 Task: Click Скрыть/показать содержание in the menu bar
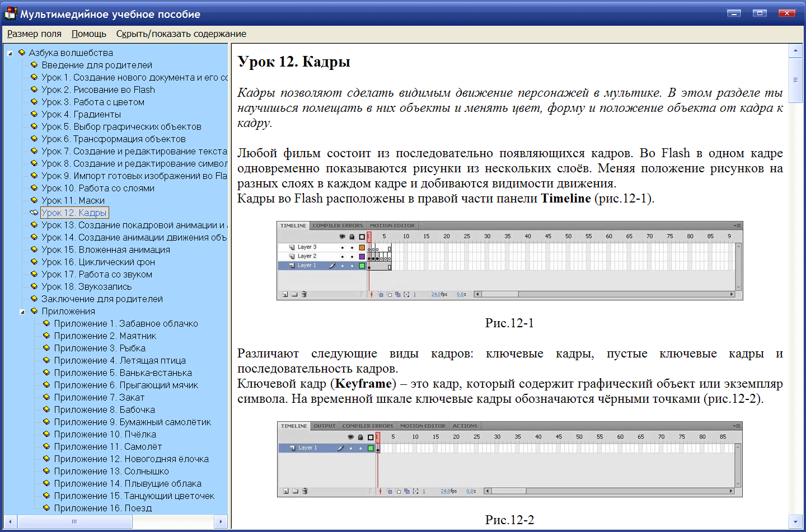181,34
